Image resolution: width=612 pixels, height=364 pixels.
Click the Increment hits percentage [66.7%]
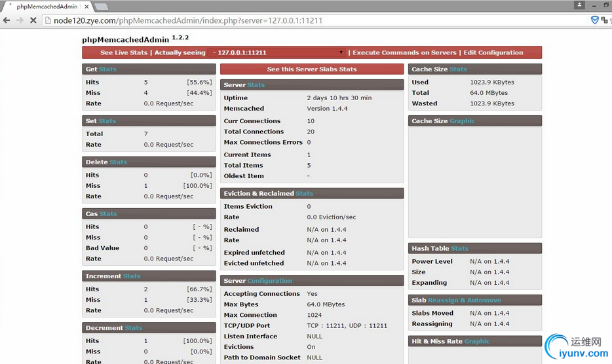coord(199,289)
